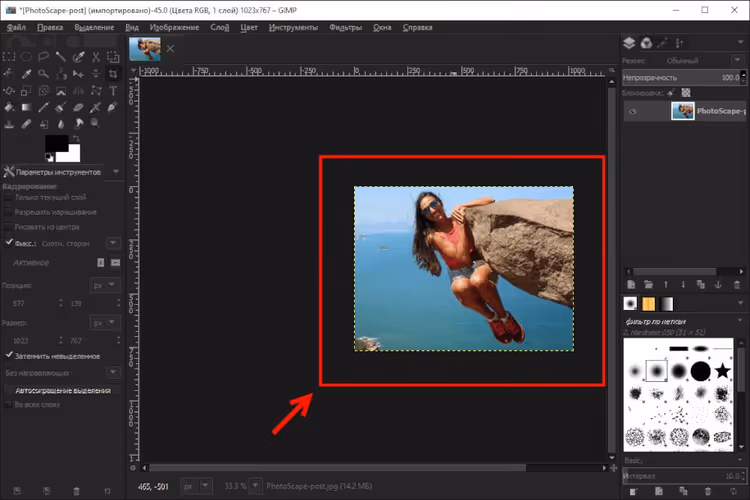Pick the Gradient tool

pyautogui.click(x=26, y=107)
